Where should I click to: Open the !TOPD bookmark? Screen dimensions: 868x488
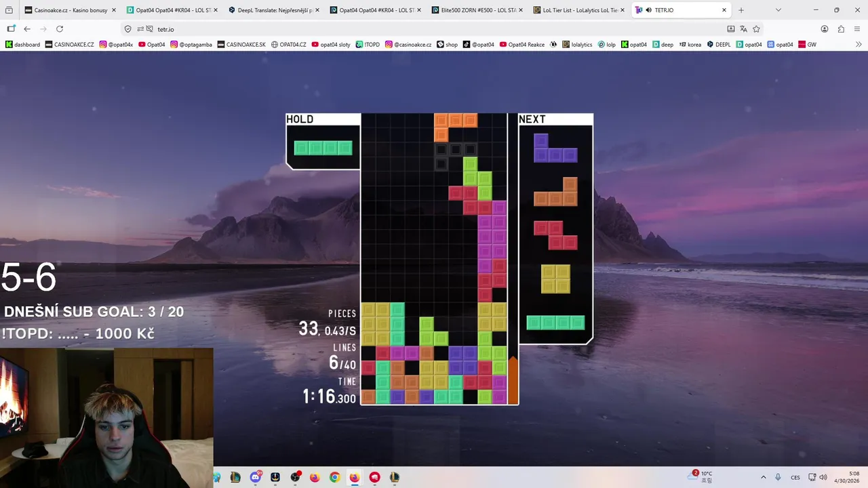pyautogui.click(x=368, y=45)
